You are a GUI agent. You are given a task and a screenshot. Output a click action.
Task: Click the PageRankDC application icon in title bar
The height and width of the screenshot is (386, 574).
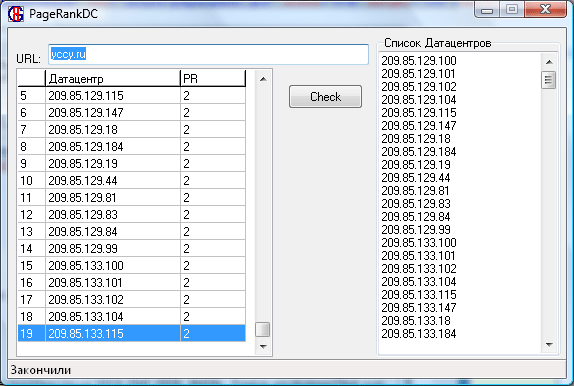click(x=16, y=14)
